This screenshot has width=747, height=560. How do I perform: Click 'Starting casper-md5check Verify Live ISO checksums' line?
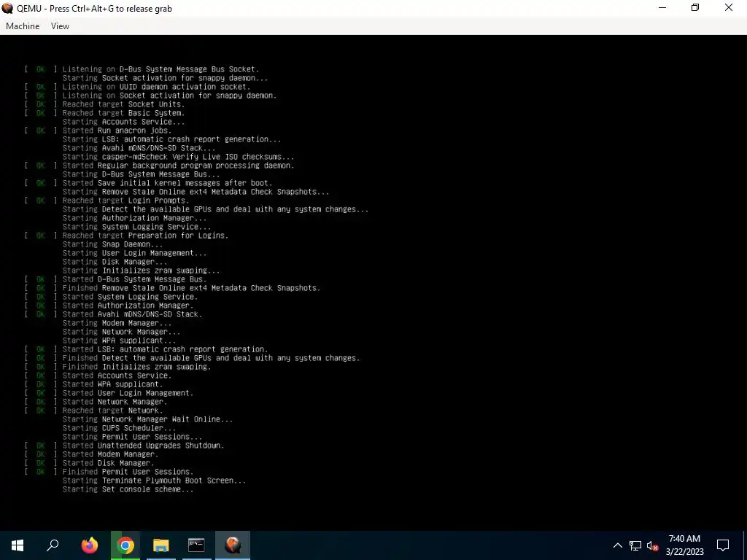click(x=178, y=157)
